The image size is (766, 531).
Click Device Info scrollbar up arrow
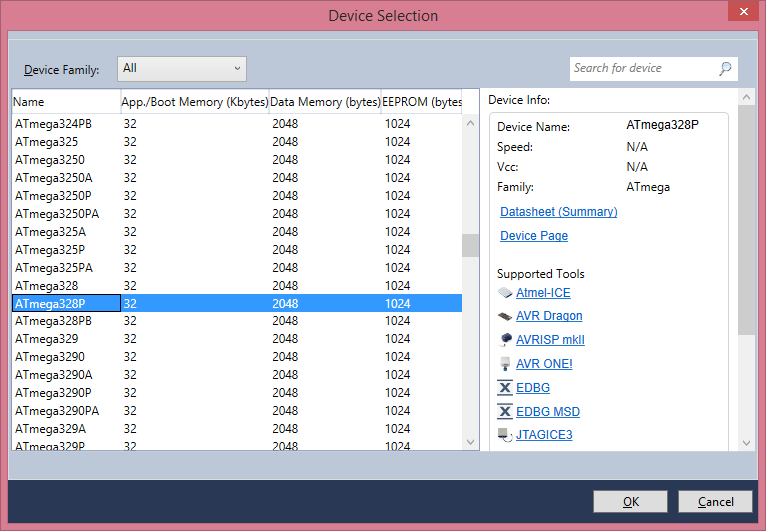click(746, 97)
